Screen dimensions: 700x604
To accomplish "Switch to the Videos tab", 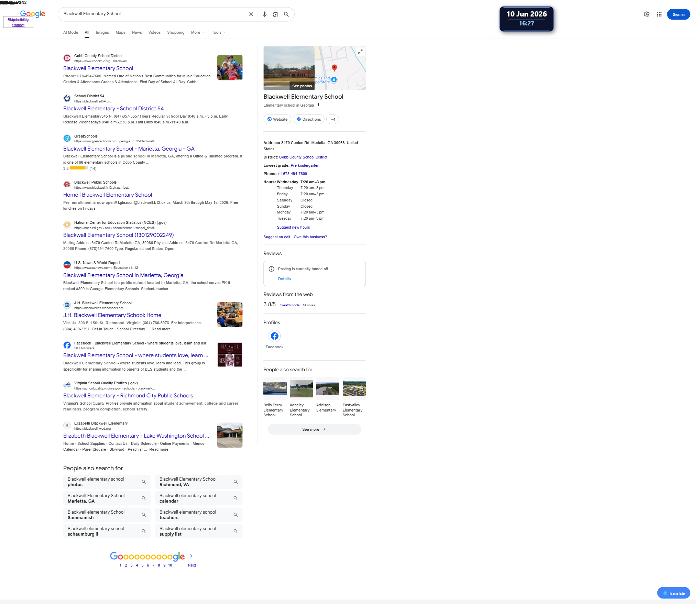I will click(154, 32).
